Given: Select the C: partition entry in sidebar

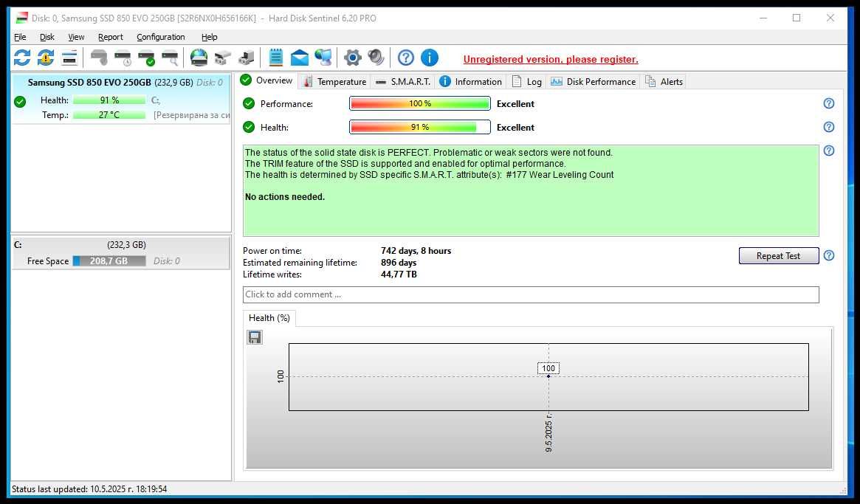Looking at the screenshot, I should click(x=120, y=253).
